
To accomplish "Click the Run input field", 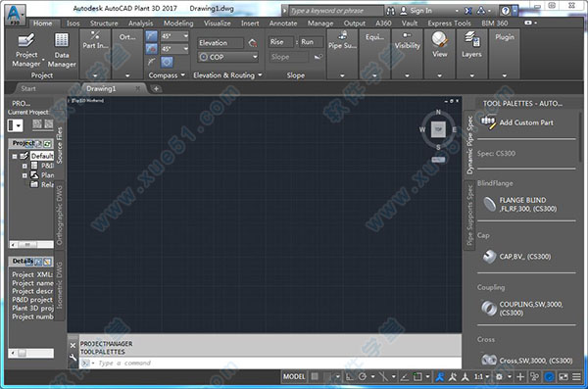I will [311, 42].
